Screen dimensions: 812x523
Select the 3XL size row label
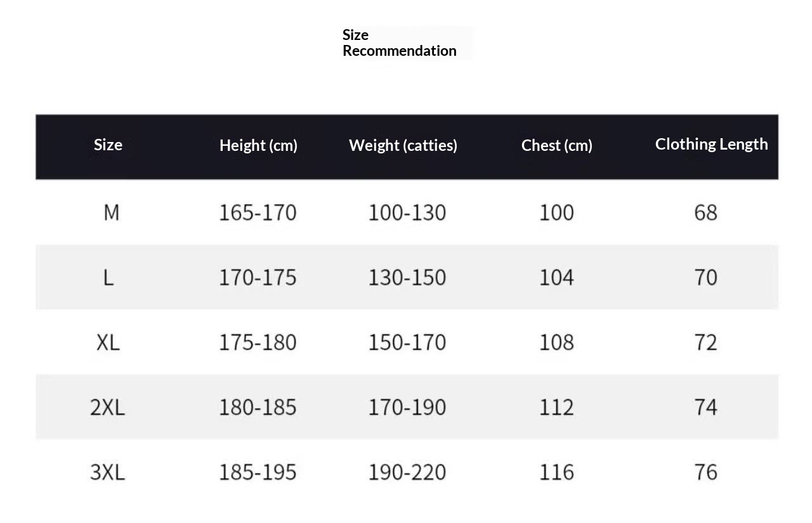(108, 472)
